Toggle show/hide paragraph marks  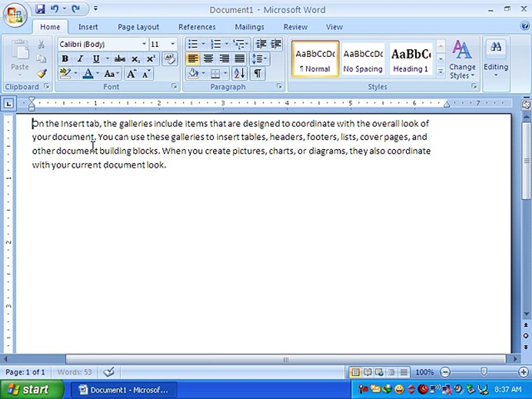(x=258, y=73)
